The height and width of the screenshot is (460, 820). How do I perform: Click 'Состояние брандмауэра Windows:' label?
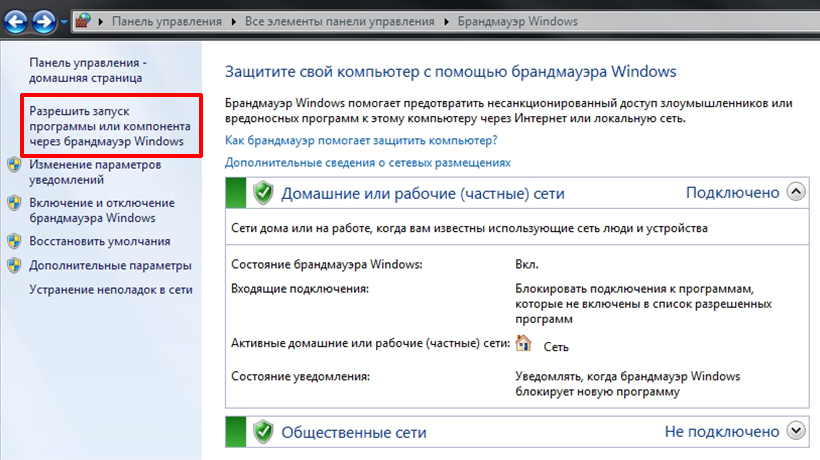pos(327,264)
